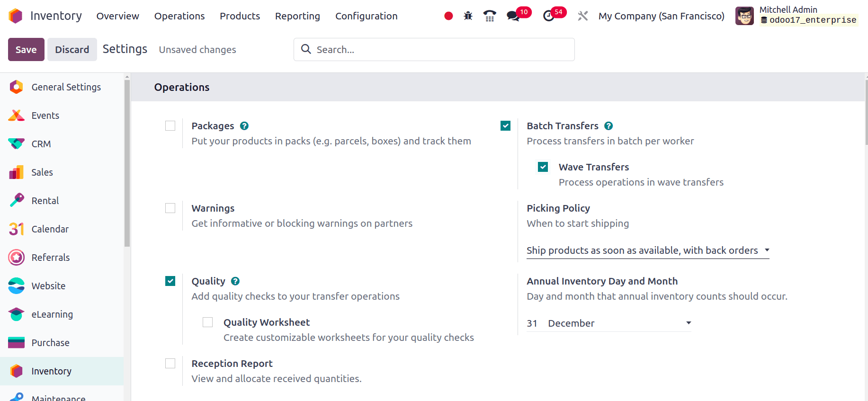The width and height of the screenshot is (868, 401).
Task: Enable the Quality Worksheet checkbox
Action: point(207,322)
